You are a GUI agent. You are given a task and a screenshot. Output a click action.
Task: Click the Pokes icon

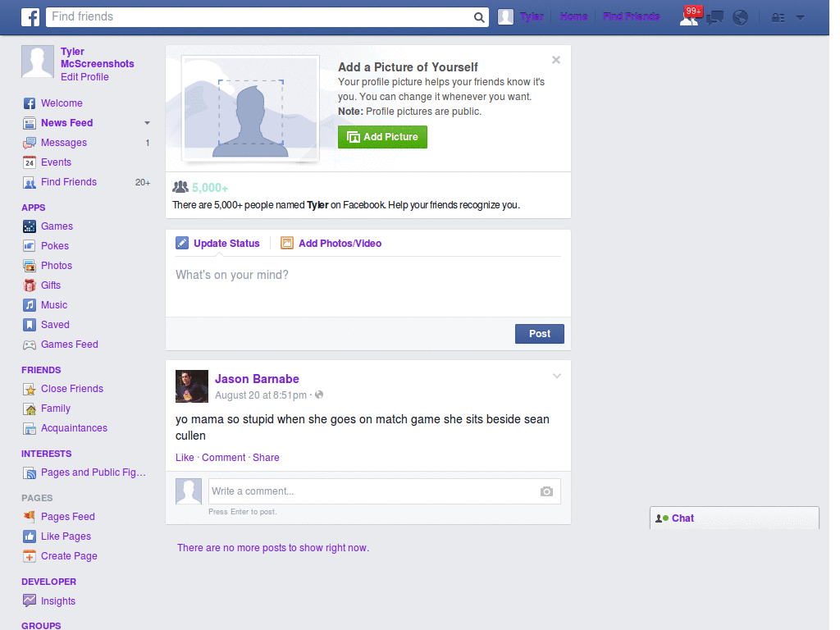click(x=30, y=246)
